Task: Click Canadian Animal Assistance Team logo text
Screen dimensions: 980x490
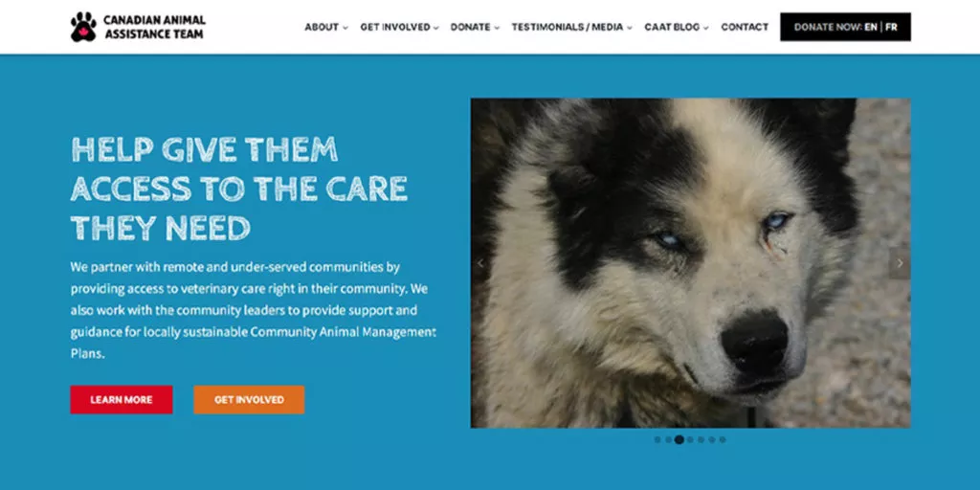Action: 154,27
